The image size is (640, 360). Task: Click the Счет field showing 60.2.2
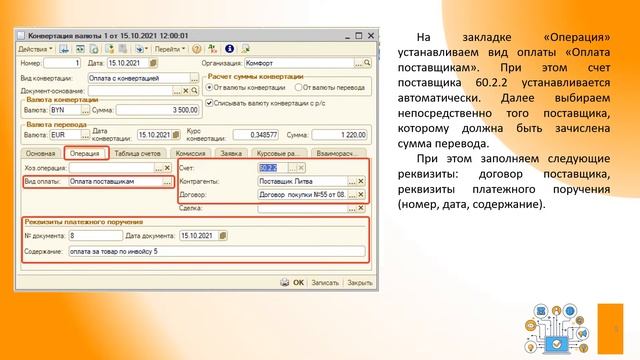(273, 168)
